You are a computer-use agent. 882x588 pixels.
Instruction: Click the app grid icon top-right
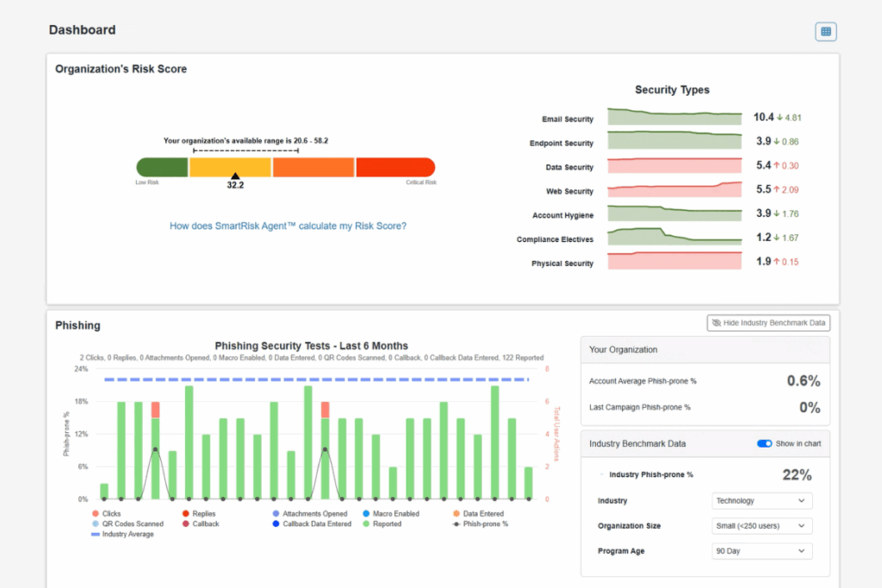825,31
